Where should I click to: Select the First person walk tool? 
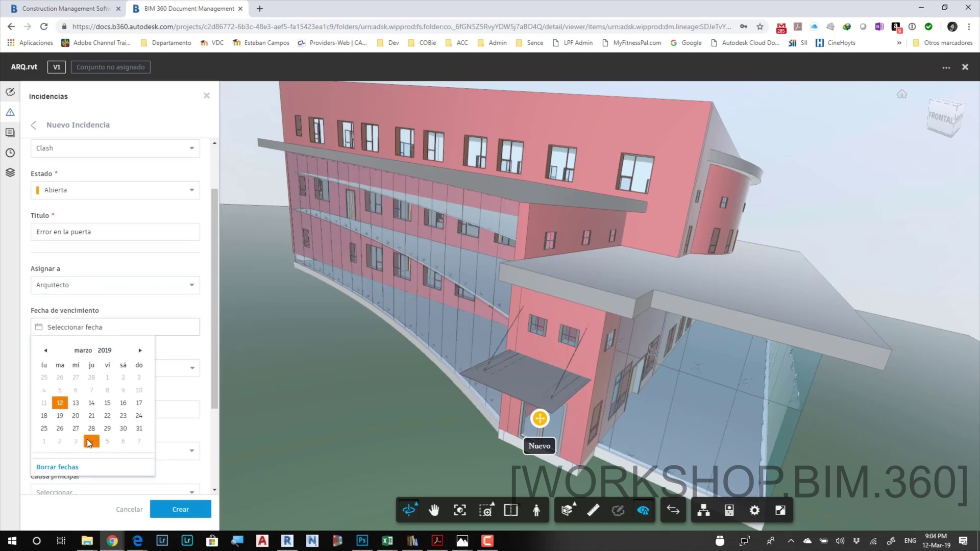pos(536,510)
